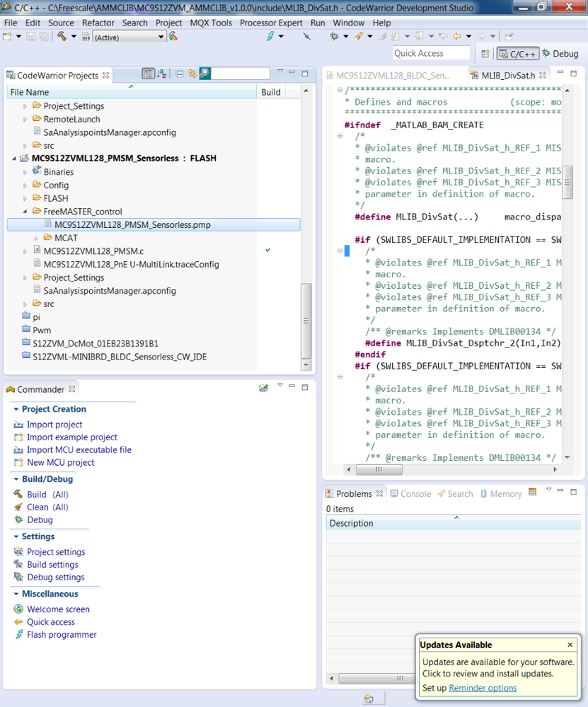Click the blue flash programmer toolbar icon
Viewport: 588px width, 707px height.
[270, 37]
